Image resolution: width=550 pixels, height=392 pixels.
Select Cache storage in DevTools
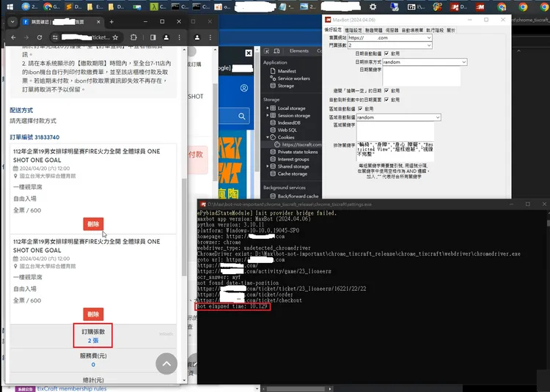point(288,174)
